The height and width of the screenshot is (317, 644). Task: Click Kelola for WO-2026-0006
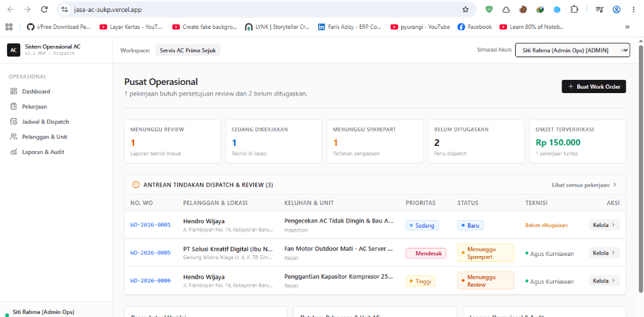[x=604, y=281]
